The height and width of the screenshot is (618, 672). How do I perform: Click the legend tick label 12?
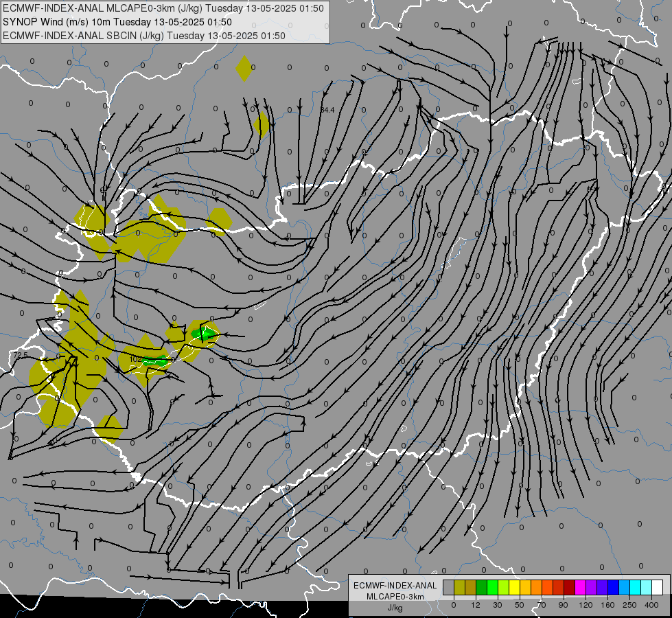point(476,605)
